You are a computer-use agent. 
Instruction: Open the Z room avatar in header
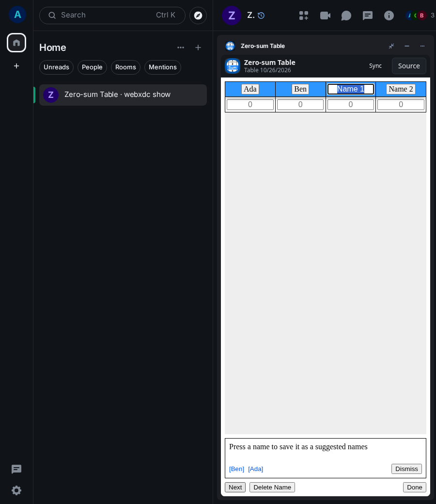[232, 16]
